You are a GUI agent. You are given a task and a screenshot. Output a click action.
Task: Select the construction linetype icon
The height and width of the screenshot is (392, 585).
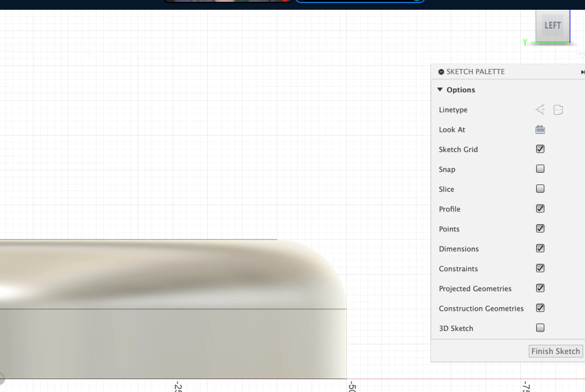point(558,110)
